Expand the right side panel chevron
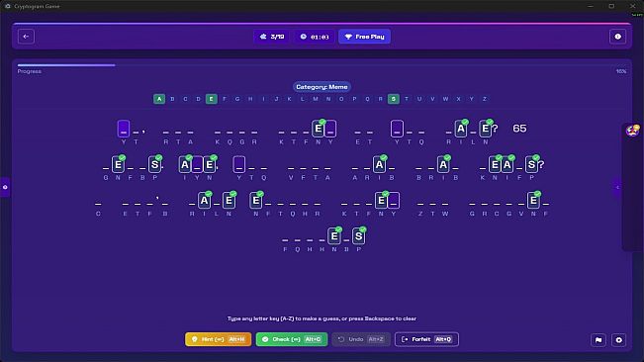This screenshot has width=644, height=362. pos(617,187)
